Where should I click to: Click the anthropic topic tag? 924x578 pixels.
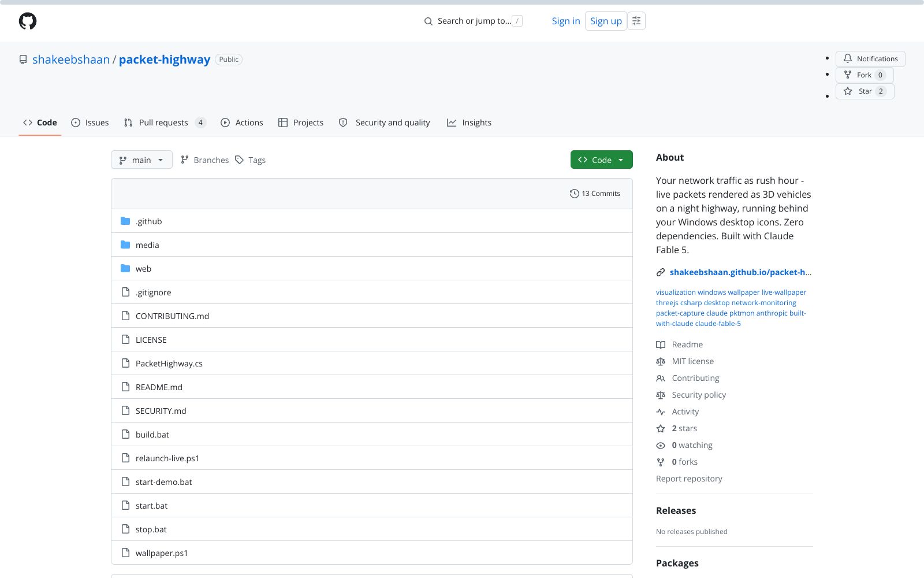772,313
